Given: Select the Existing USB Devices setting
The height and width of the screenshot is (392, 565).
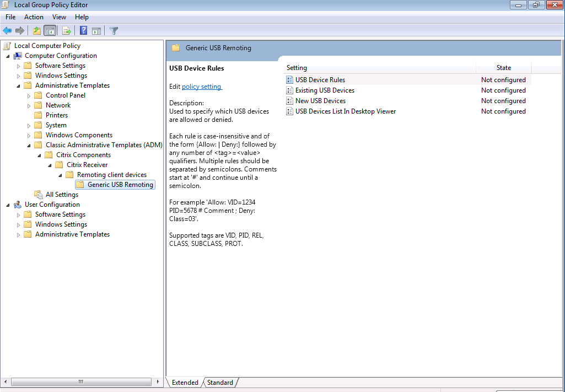Looking at the screenshot, I should tap(324, 90).
